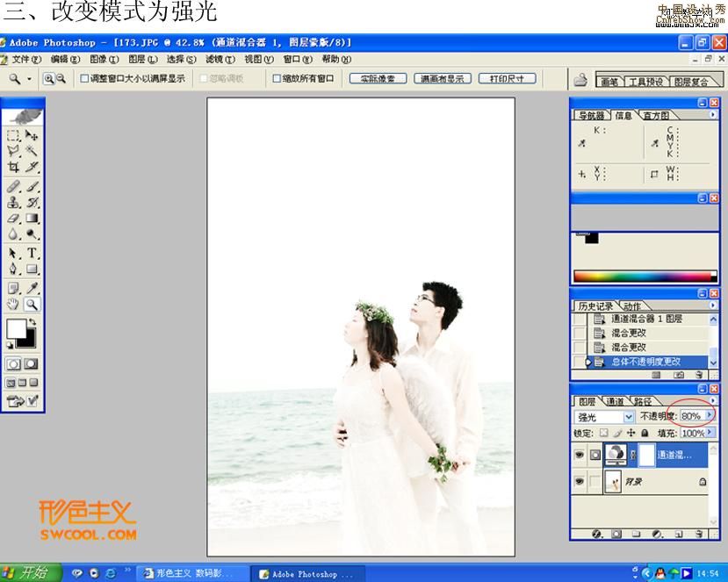Click the 实际像素 button
The image size is (728, 582).
(x=378, y=78)
